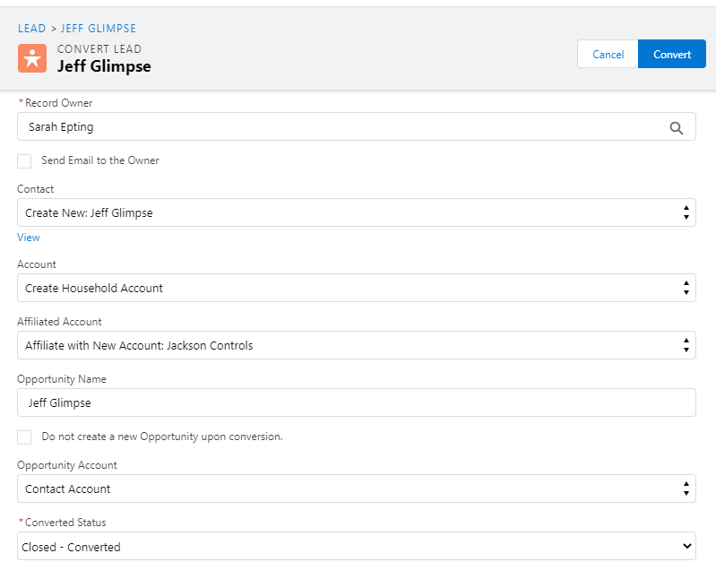Open the Opportunity Account dropdown

(356, 489)
